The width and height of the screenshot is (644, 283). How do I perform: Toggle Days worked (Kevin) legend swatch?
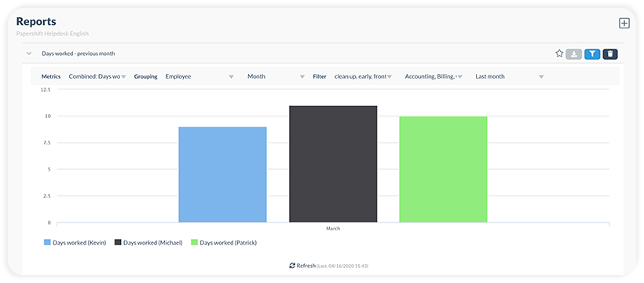pyautogui.click(x=47, y=243)
